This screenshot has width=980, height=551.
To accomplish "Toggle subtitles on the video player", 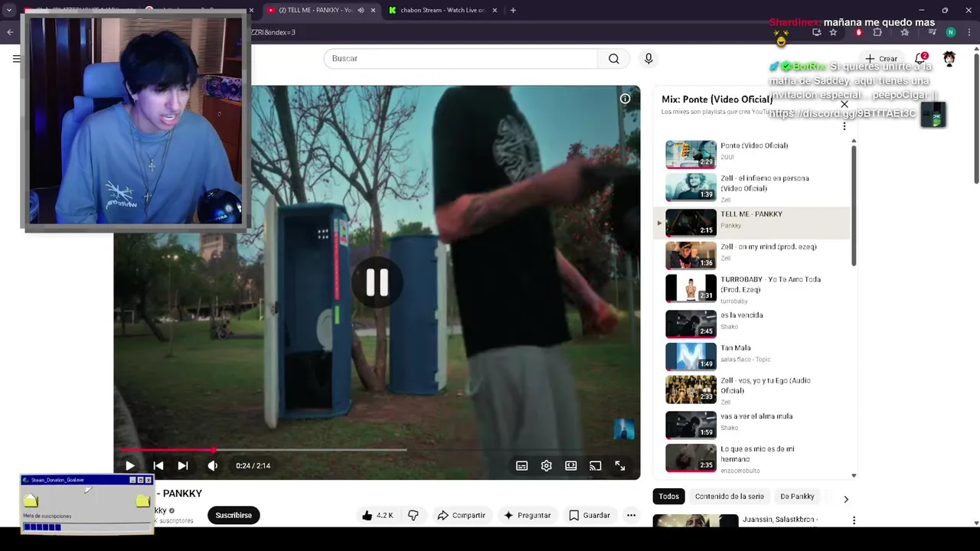I will pyautogui.click(x=522, y=465).
